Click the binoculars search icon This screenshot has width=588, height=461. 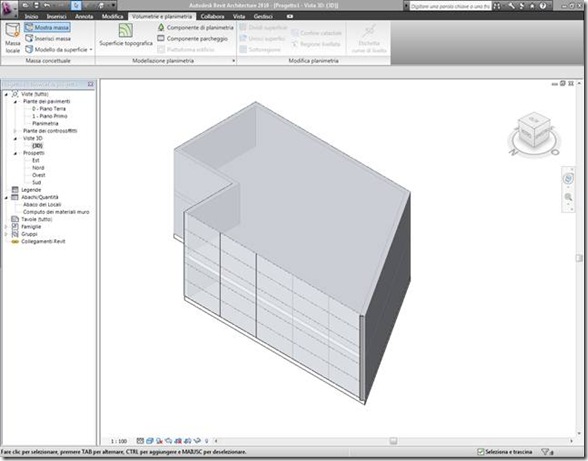[x=496, y=6]
